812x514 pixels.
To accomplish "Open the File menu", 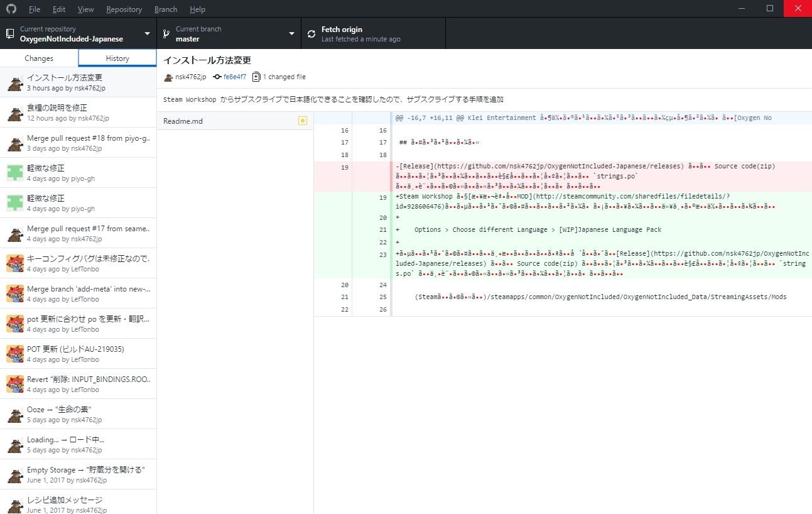I will tap(35, 9).
